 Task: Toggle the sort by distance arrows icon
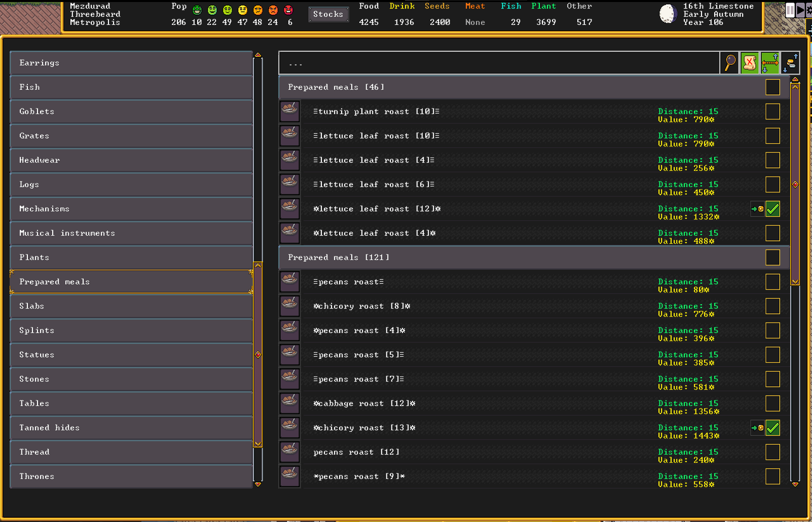(770, 63)
